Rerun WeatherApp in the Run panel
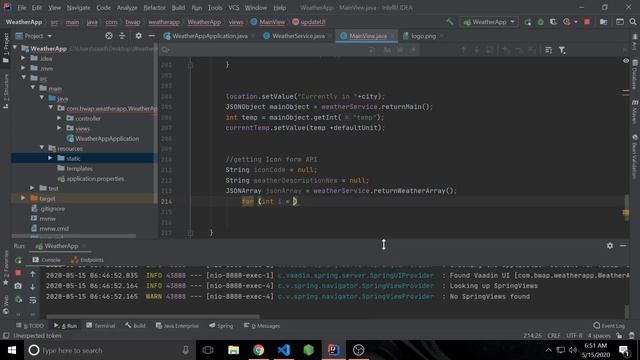640x360 pixels. (x=18, y=260)
